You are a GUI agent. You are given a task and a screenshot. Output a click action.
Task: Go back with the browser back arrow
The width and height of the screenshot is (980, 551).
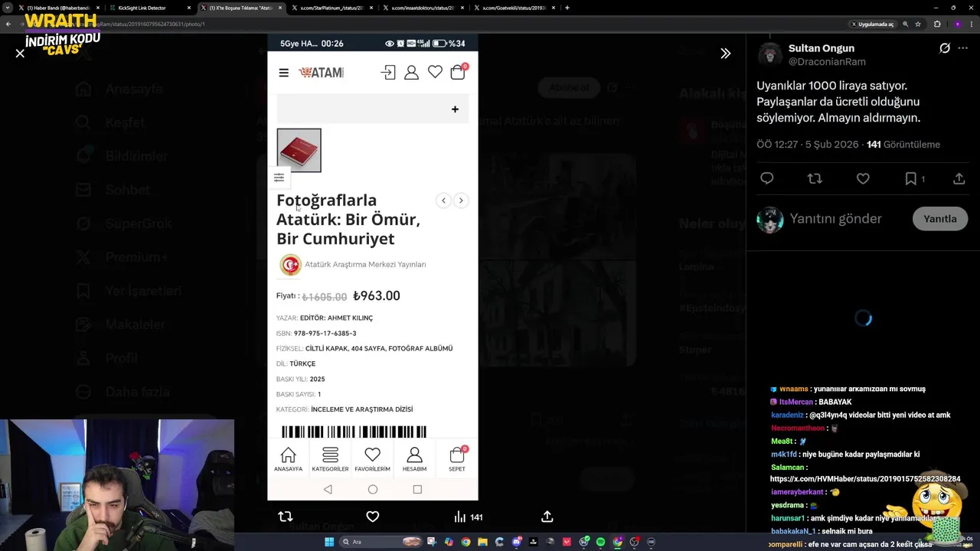point(8,24)
